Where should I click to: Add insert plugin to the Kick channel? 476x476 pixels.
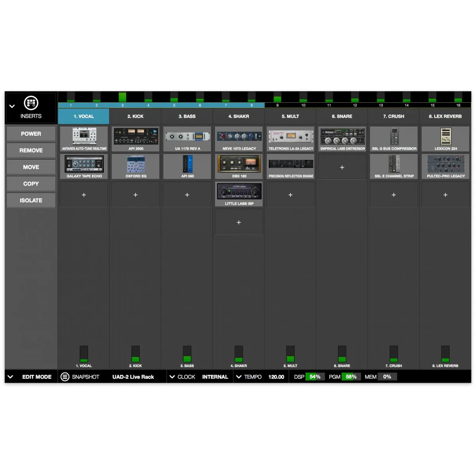pos(136,195)
